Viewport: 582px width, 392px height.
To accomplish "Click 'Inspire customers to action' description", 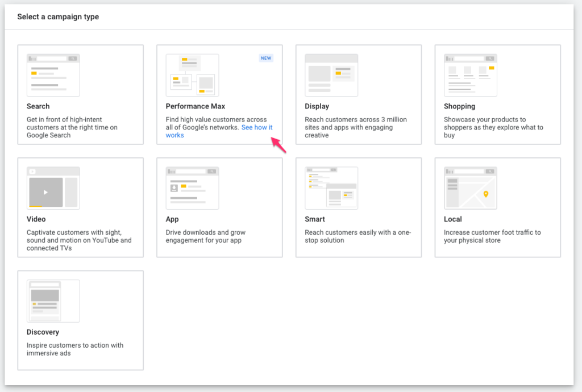I will [x=75, y=349].
